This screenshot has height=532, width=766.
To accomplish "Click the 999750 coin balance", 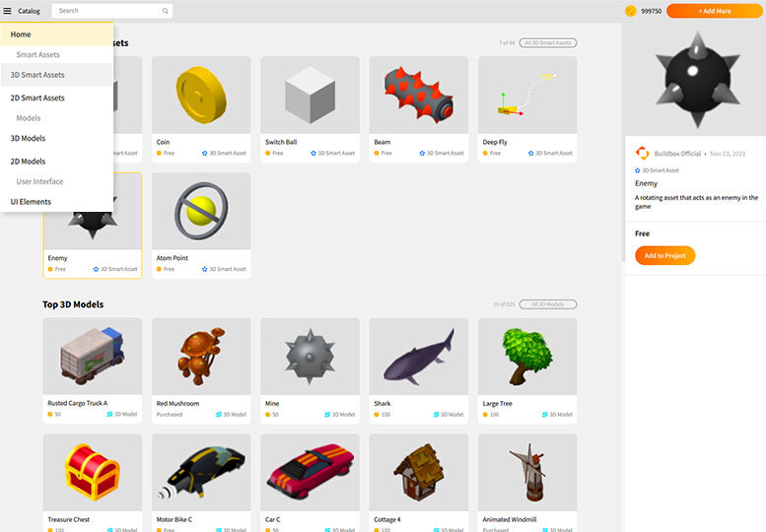I will [x=652, y=11].
